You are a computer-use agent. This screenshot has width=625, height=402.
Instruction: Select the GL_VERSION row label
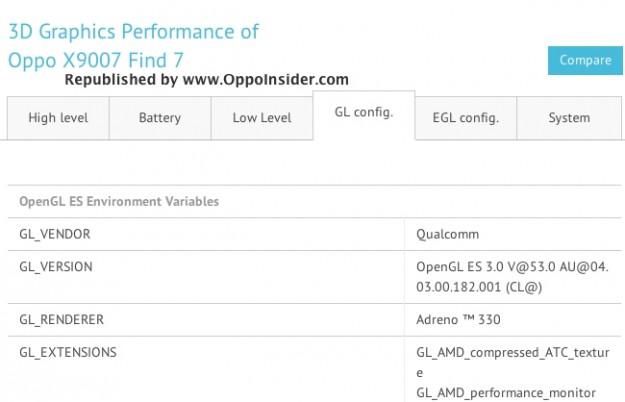click(56, 267)
